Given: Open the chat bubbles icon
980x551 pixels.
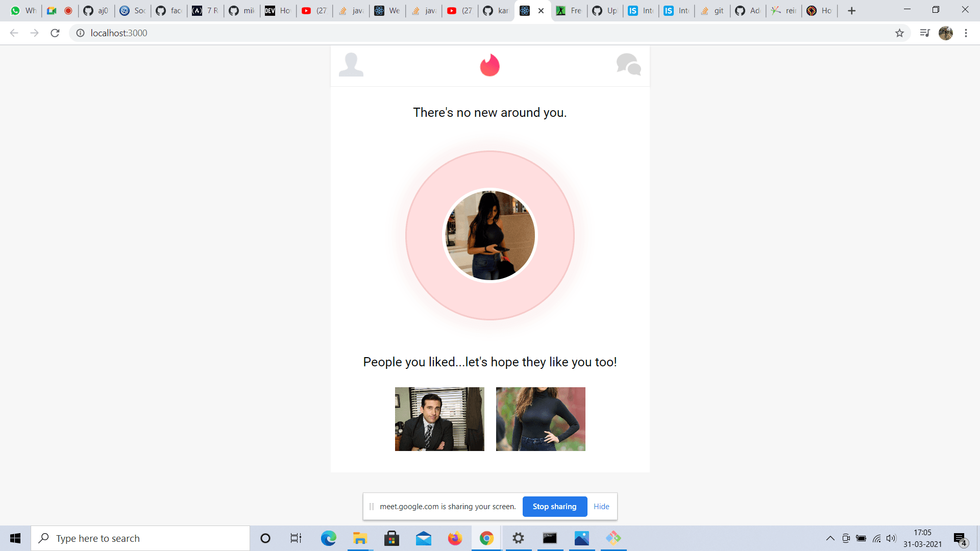Looking at the screenshot, I should point(628,65).
